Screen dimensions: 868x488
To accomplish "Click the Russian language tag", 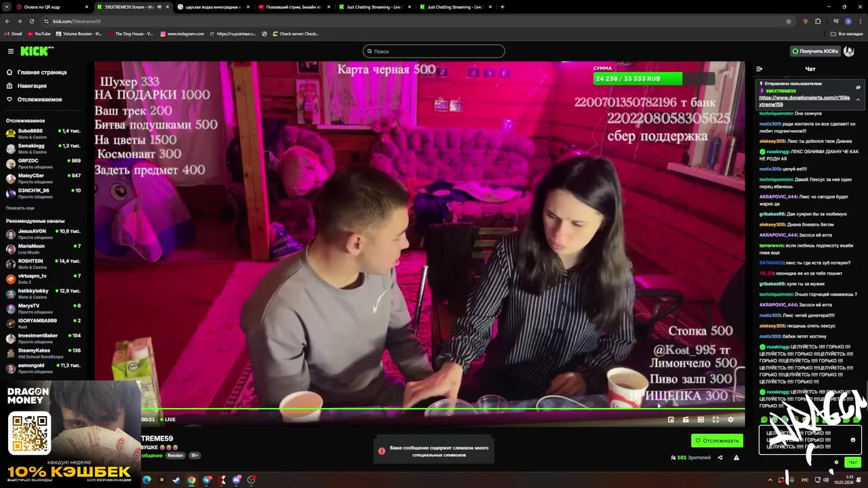I will tap(176, 455).
